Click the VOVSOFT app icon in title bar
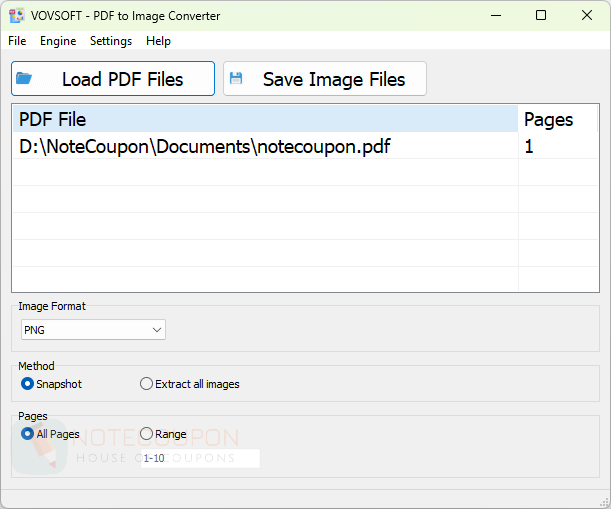This screenshot has width=611, height=509. click(16, 16)
